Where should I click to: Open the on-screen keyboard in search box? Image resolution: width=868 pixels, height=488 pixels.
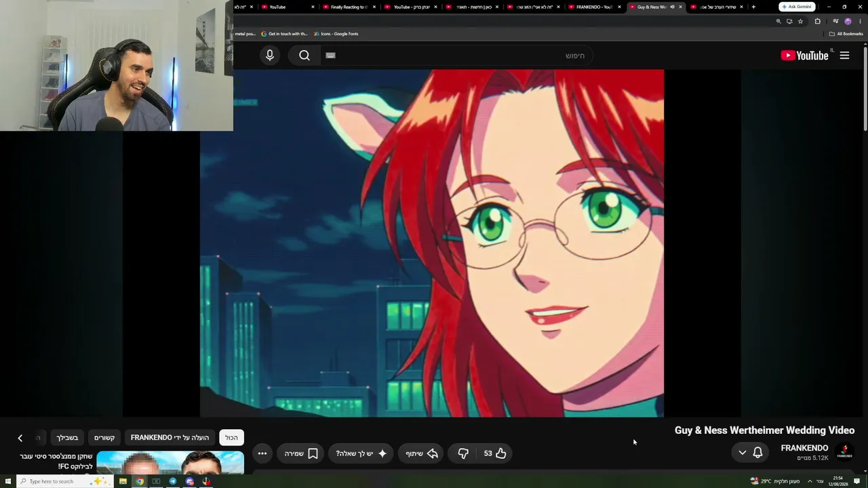coord(330,56)
